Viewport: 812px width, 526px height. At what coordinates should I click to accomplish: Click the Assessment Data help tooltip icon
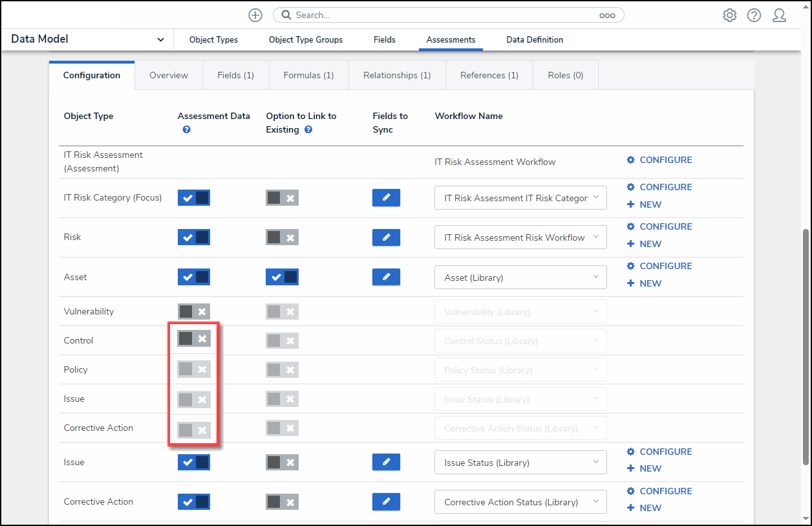pos(186,130)
